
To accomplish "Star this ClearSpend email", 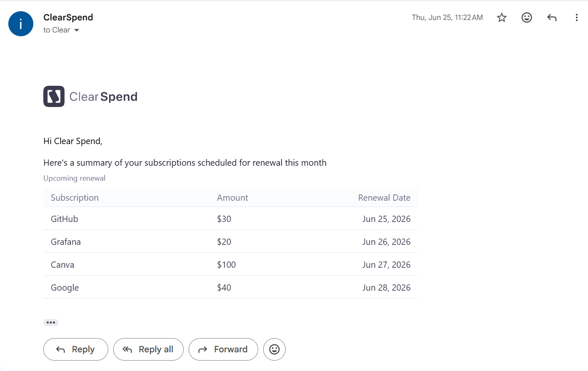I will pyautogui.click(x=502, y=17).
